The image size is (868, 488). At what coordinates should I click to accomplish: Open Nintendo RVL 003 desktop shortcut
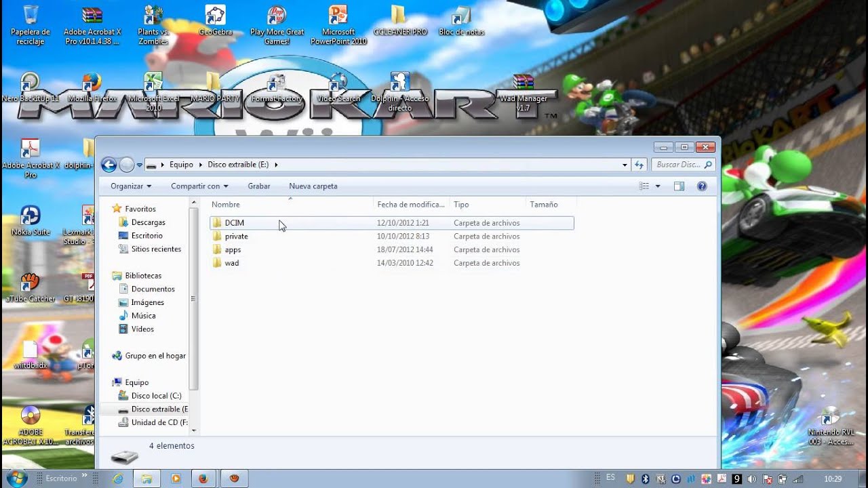831,427
